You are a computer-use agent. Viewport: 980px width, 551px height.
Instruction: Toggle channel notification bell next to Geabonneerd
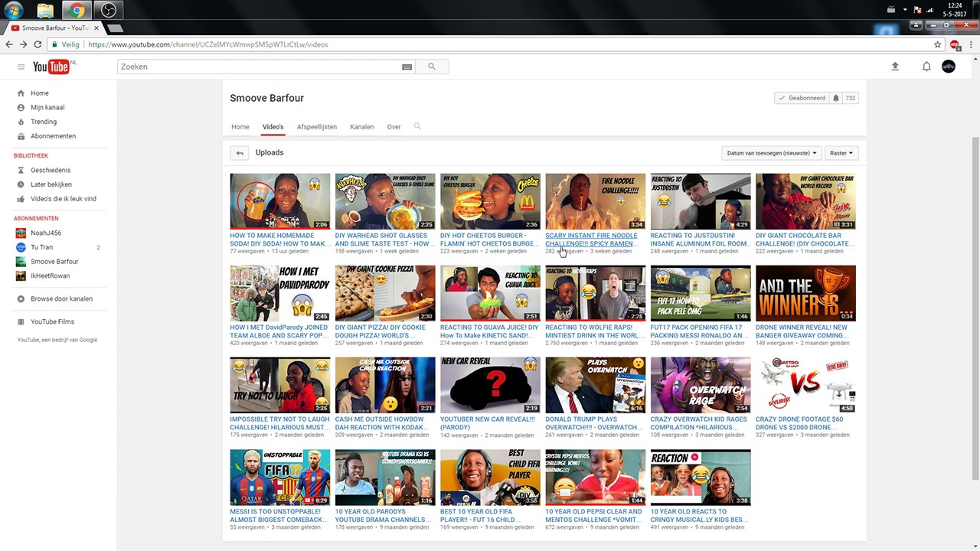(x=836, y=98)
